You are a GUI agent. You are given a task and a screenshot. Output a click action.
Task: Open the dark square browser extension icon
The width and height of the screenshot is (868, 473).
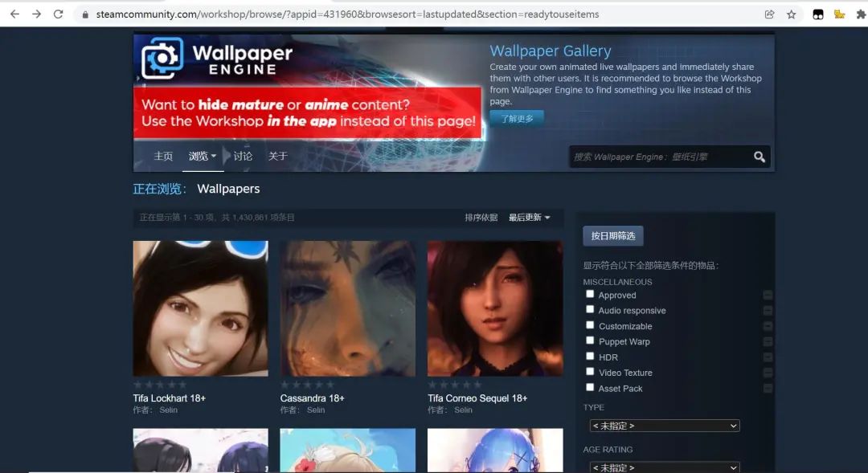click(x=817, y=15)
